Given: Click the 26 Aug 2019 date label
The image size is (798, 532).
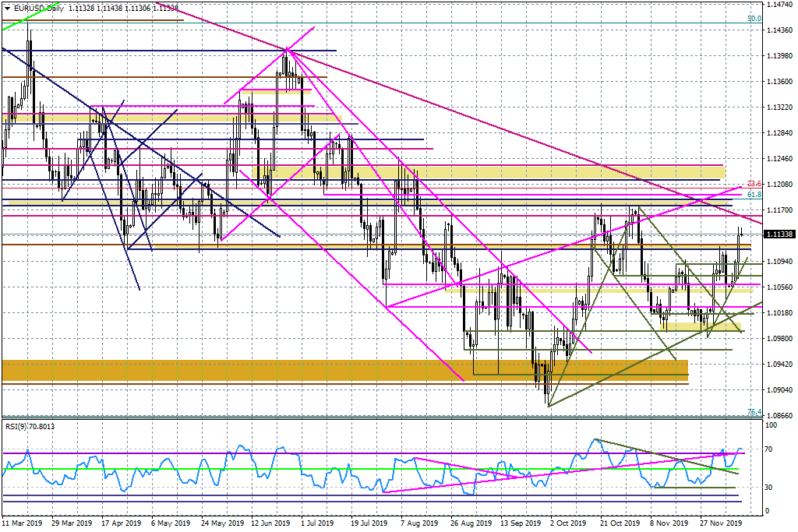Looking at the screenshot, I should pos(471,523).
